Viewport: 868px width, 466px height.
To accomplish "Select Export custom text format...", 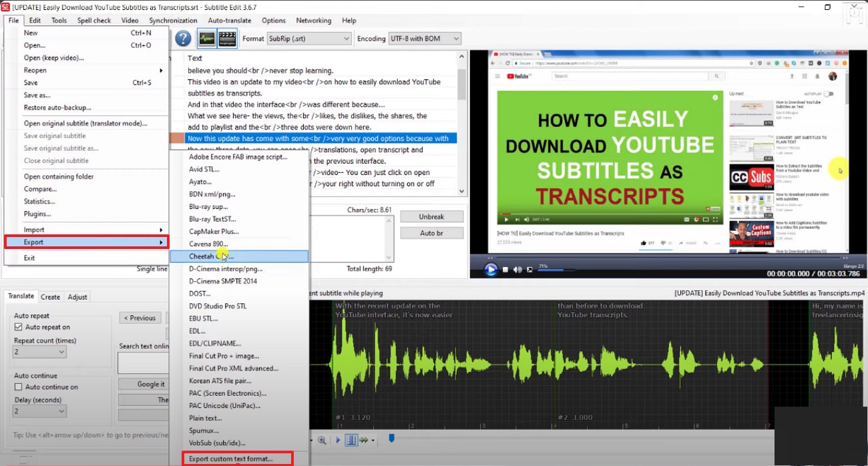I will tap(237, 459).
